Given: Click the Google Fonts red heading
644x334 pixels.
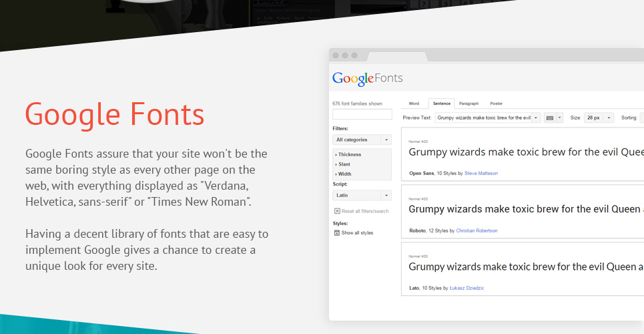Looking at the screenshot, I should pyautogui.click(x=115, y=115).
